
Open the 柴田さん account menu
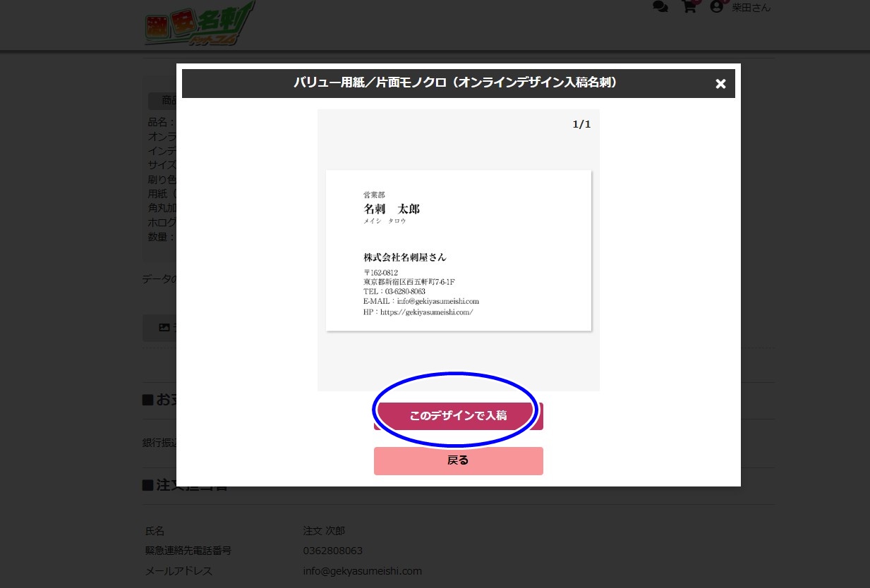[x=751, y=8]
